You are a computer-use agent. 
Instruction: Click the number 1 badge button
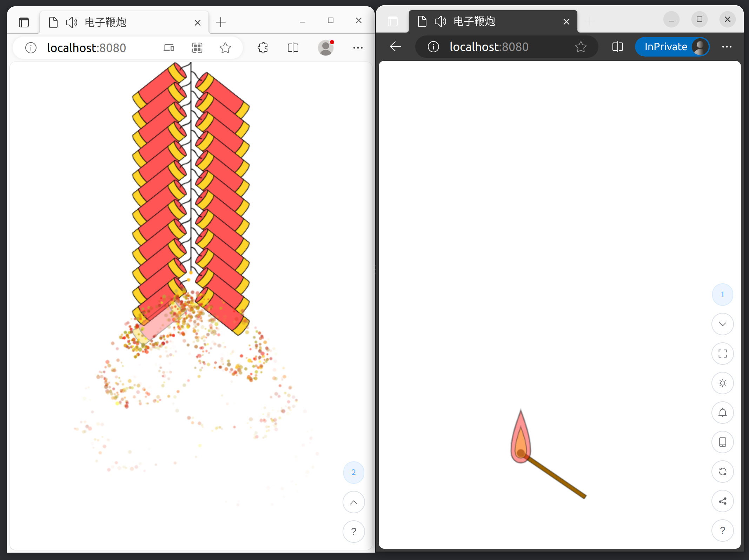[722, 295]
